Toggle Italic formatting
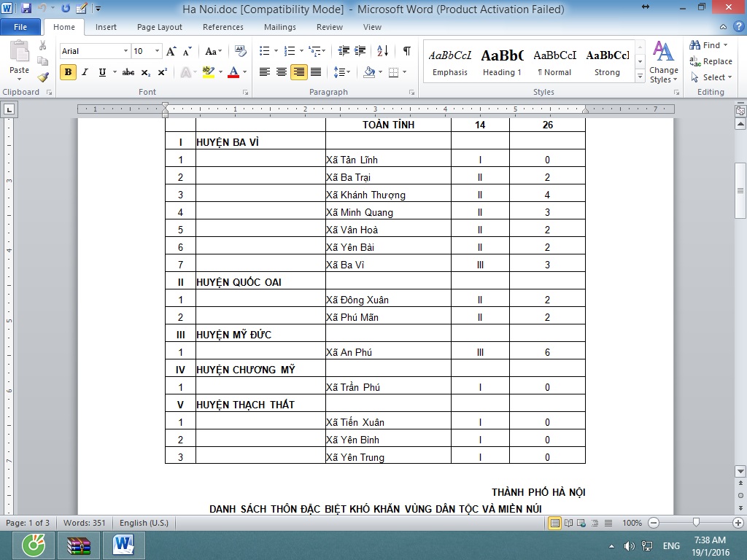The image size is (747, 560). [x=85, y=72]
